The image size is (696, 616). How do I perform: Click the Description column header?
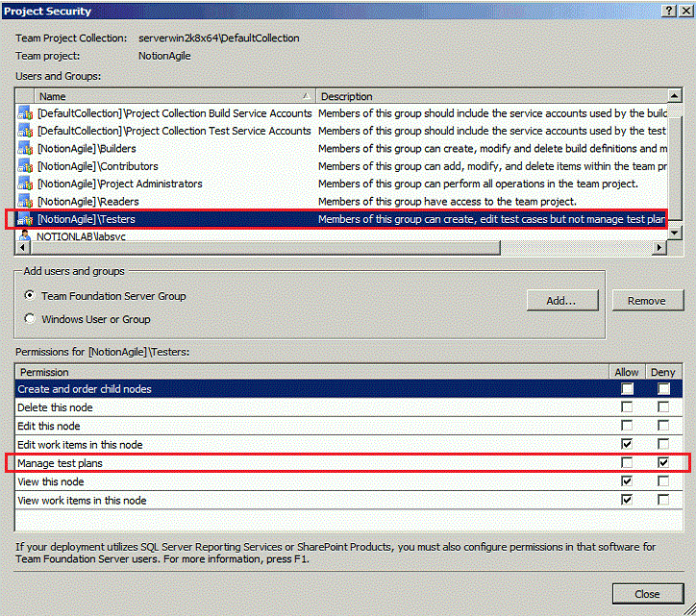pos(492,96)
